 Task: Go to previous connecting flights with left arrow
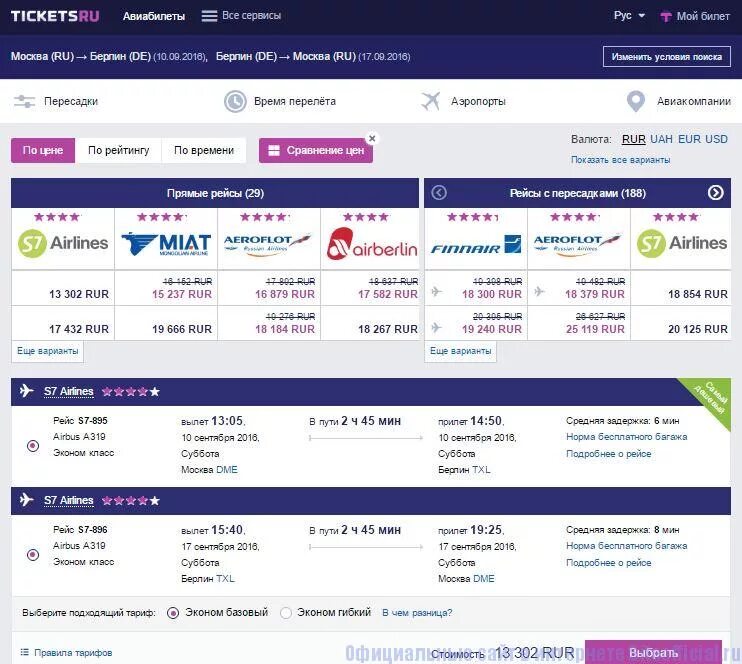pyautogui.click(x=439, y=193)
